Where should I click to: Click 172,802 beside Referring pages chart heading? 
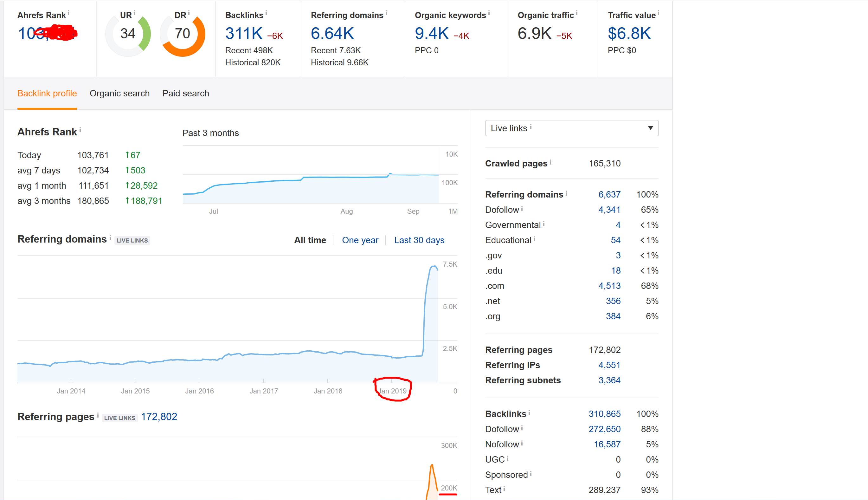(x=159, y=417)
